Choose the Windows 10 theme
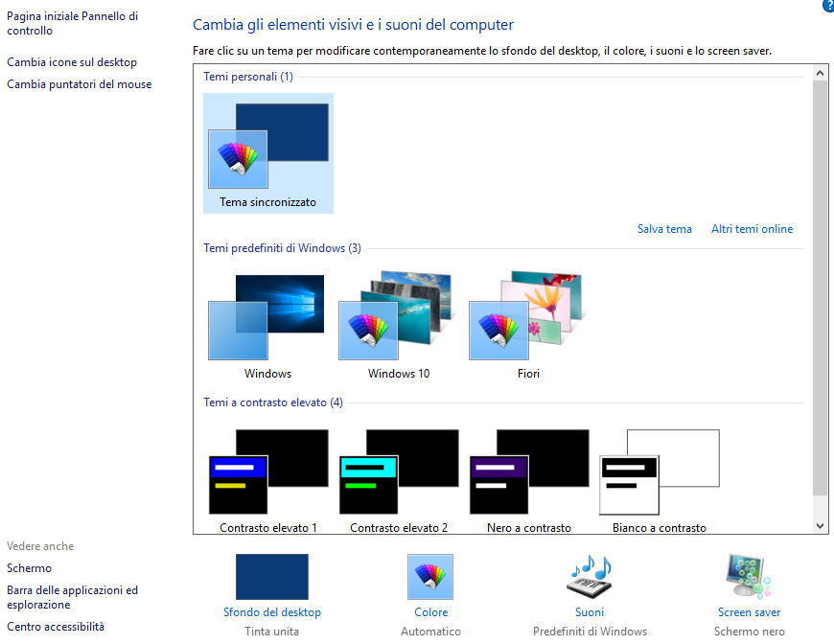 [399, 324]
